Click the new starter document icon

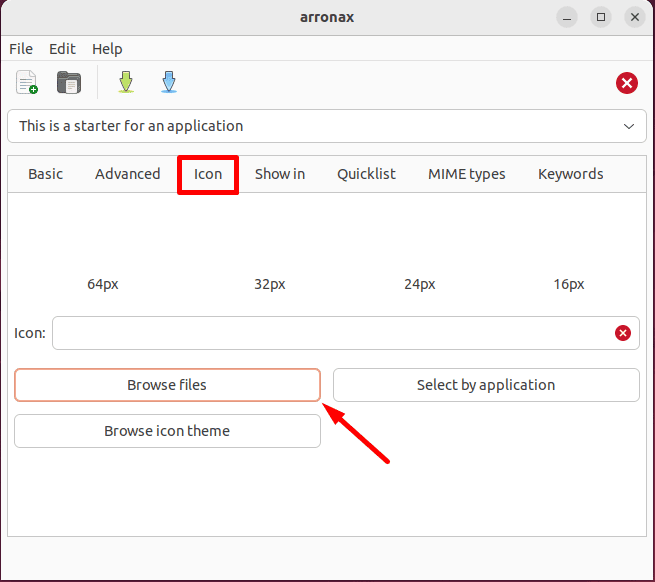coord(27,83)
